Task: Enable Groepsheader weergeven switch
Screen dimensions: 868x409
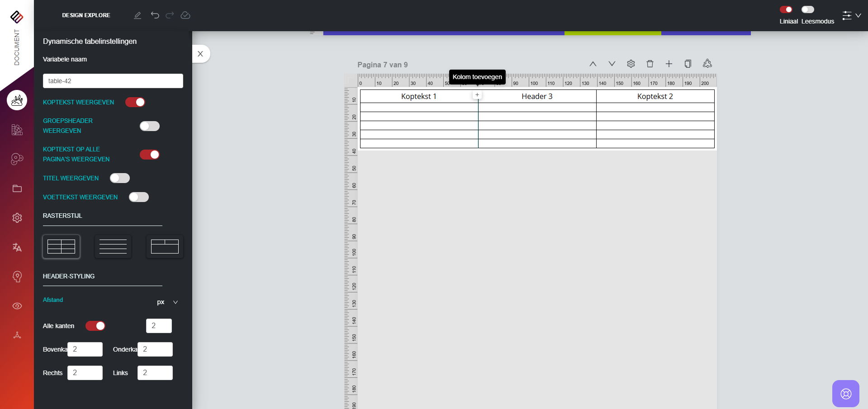Action: pyautogui.click(x=150, y=126)
